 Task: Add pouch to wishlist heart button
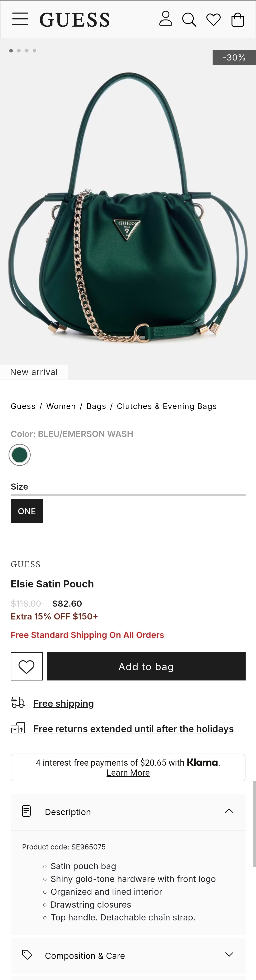point(27,666)
